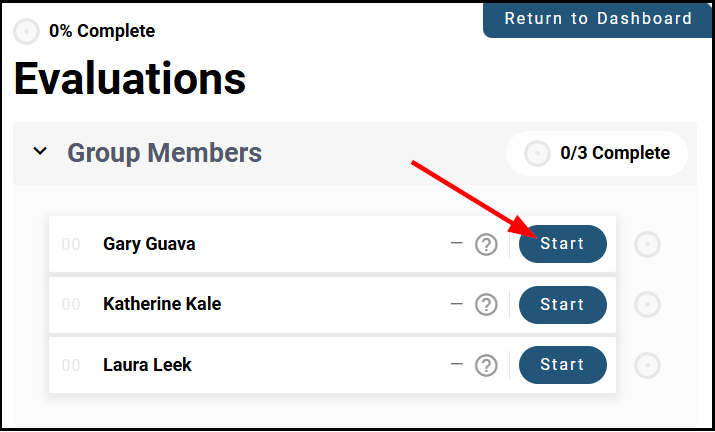The width and height of the screenshot is (715, 432).
Task: Click help icon for Laura Leek
Action: 486,365
